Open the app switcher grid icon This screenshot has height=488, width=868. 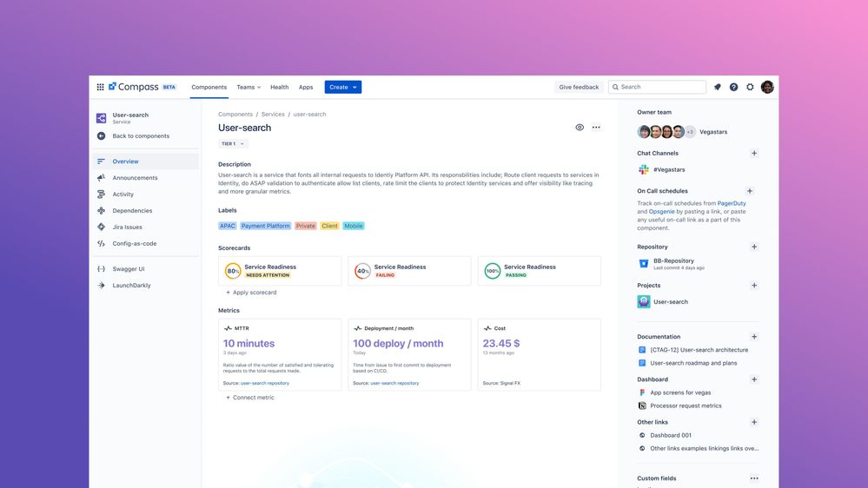click(100, 87)
